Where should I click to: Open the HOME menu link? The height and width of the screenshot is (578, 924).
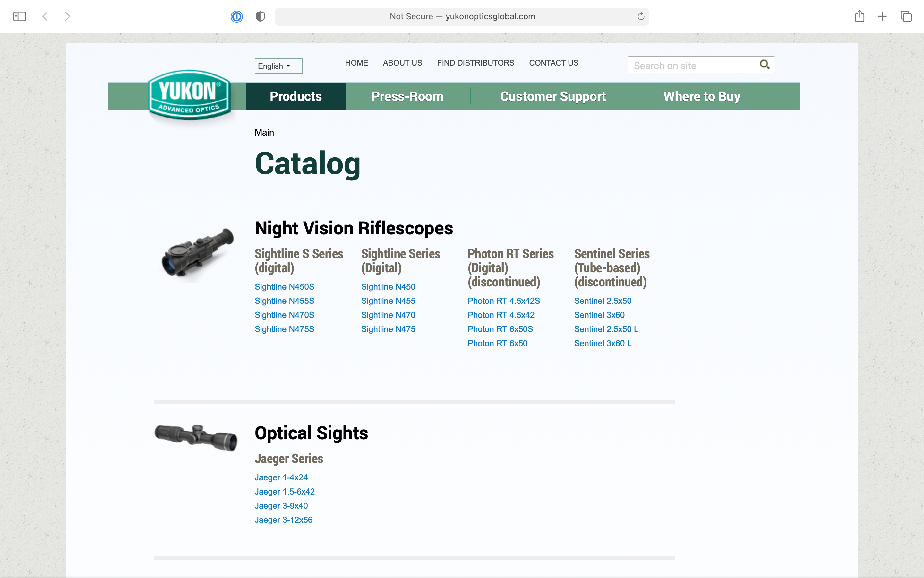coord(357,63)
